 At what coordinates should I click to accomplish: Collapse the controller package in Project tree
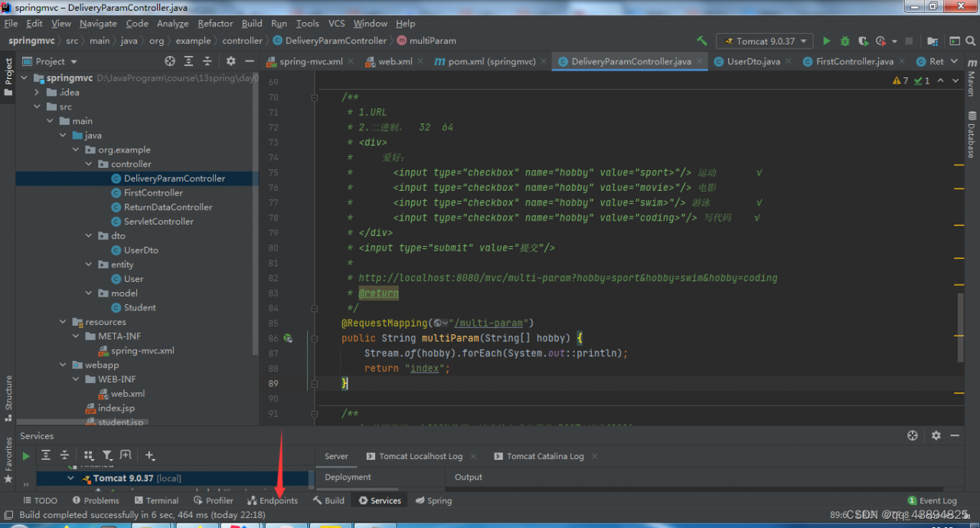coord(90,163)
